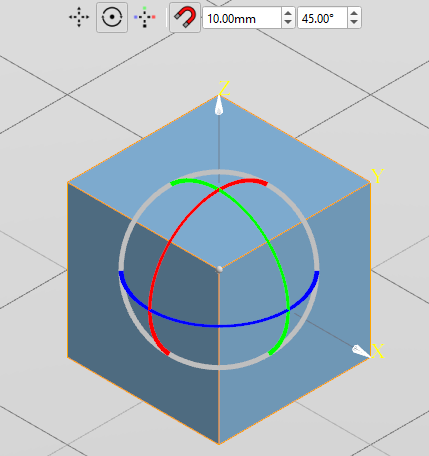
Task: Click the blue rotation ring arc
Action: [x=219, y=325]
